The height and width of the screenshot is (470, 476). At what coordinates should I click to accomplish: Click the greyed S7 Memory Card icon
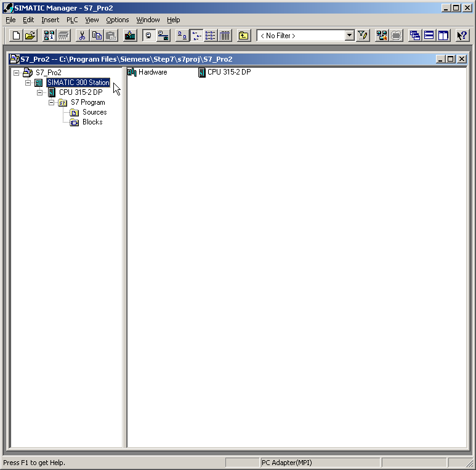[63, 36]
